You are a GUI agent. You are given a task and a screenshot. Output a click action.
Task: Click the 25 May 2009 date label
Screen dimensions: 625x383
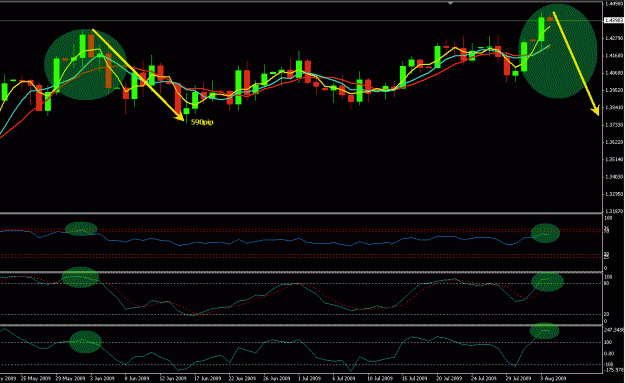[36, 378]
